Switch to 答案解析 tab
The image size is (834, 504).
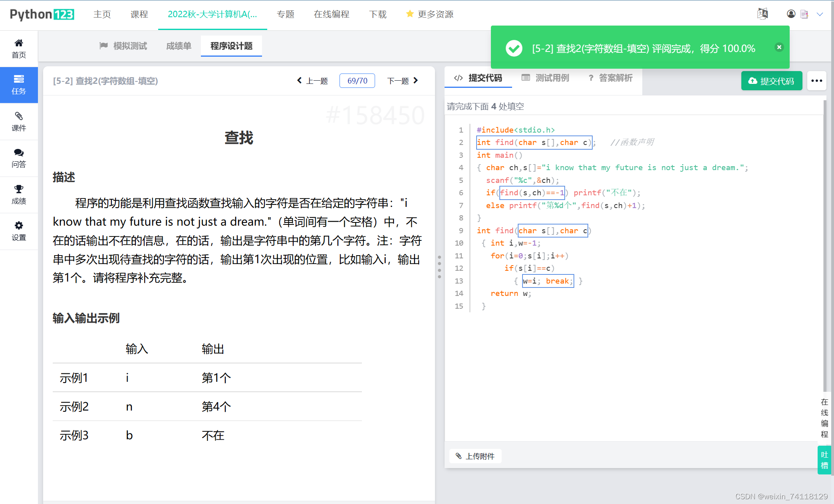[x=610, y=78]
